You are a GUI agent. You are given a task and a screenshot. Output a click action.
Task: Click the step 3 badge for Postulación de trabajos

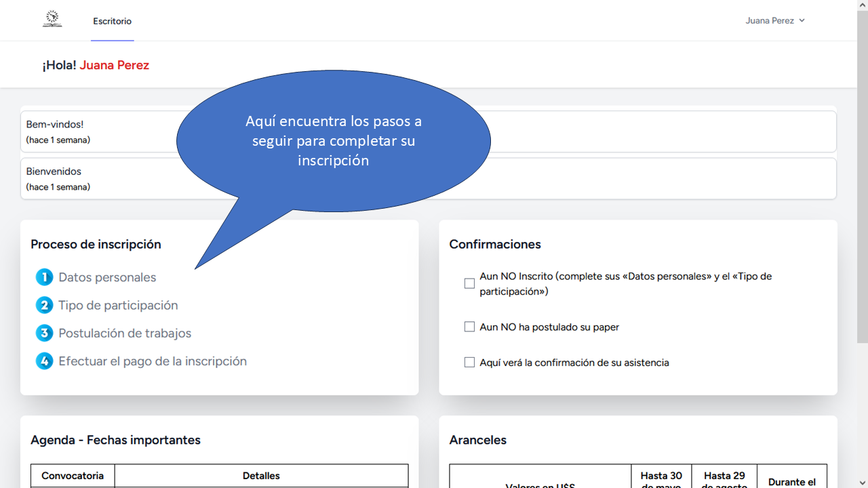point(44,333)
